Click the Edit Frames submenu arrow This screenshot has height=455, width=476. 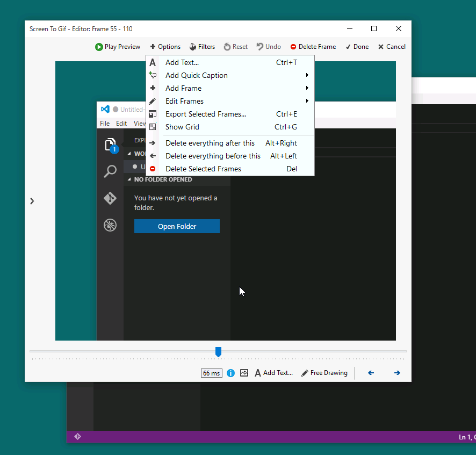[x=307, y=101]
